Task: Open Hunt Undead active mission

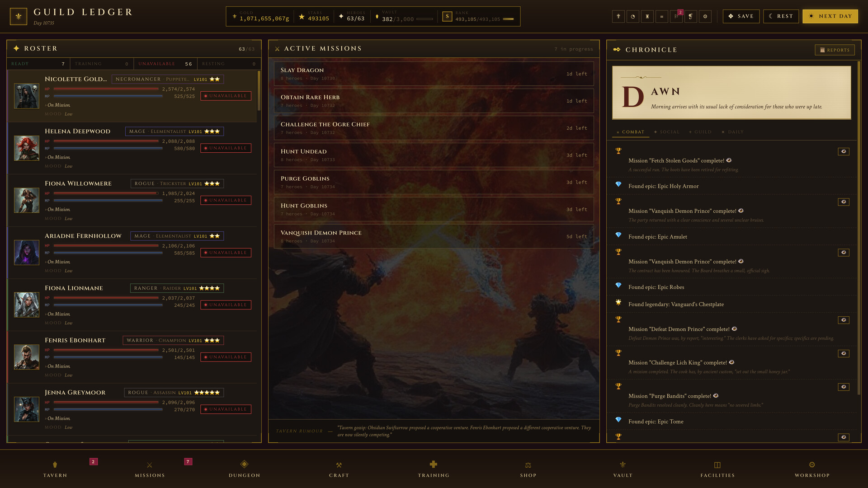Action: (434, 155)
